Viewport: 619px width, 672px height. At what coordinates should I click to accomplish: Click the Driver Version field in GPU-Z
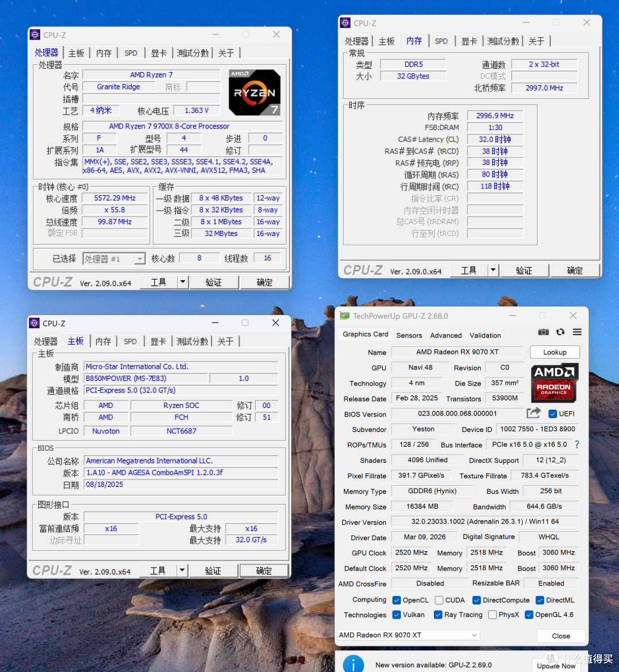click(x=485, y=521)
